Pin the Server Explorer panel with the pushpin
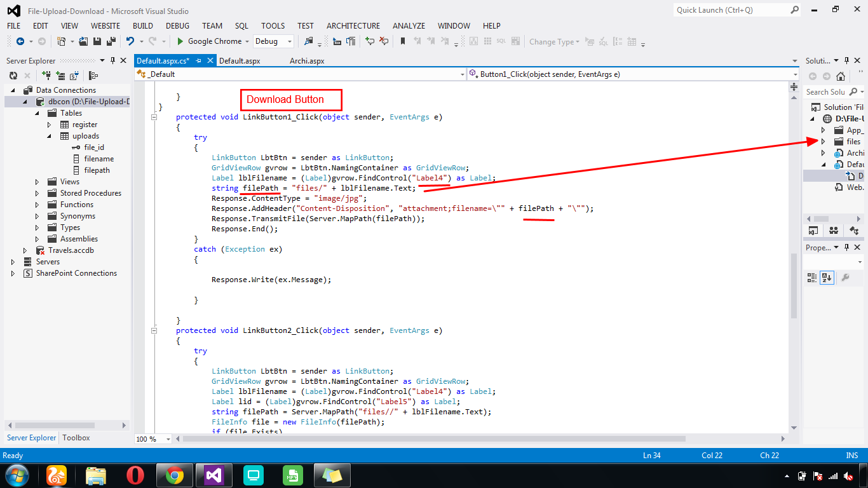Image resolution: width=868 pixels, height=488 pixels. click(113, 61)
